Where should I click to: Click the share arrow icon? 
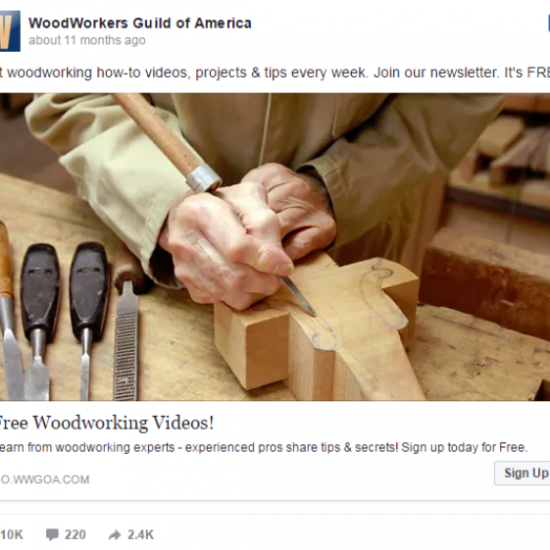pos(114,535)
